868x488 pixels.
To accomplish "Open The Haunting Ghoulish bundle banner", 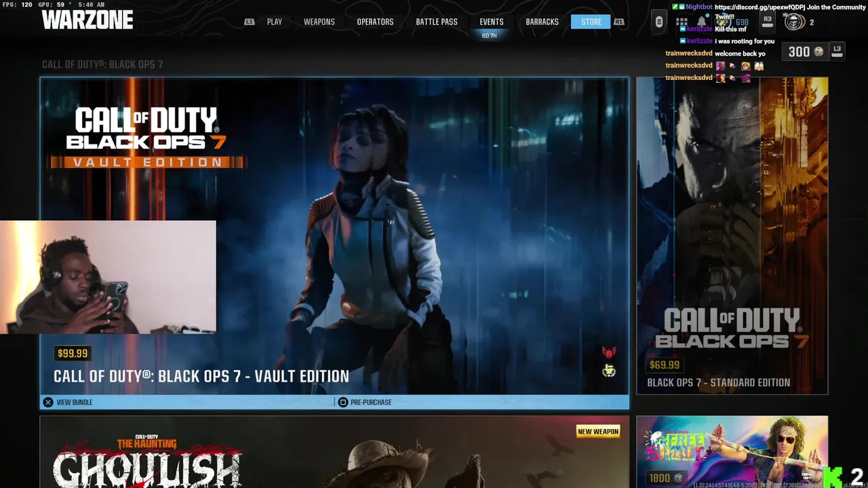I will point(334,452).
